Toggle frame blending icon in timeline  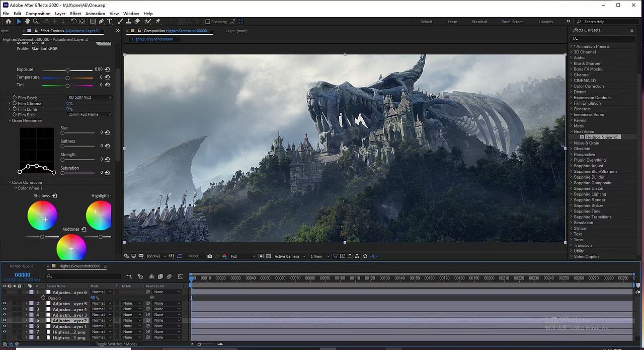tap(160, 276)
